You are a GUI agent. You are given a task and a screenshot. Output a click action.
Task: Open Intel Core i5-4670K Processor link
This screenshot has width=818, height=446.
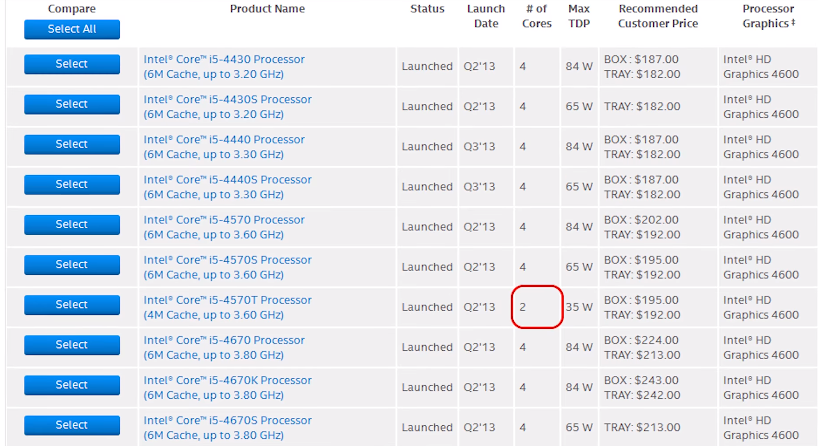[227, 388]
